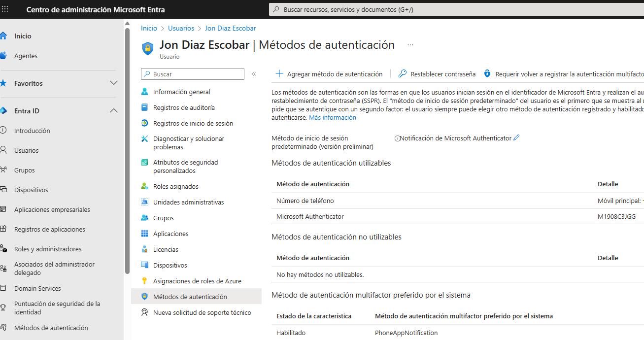
Task: Click the info icon beside Notificación de Microsoft Authenticator
Action: click(397, 138)
